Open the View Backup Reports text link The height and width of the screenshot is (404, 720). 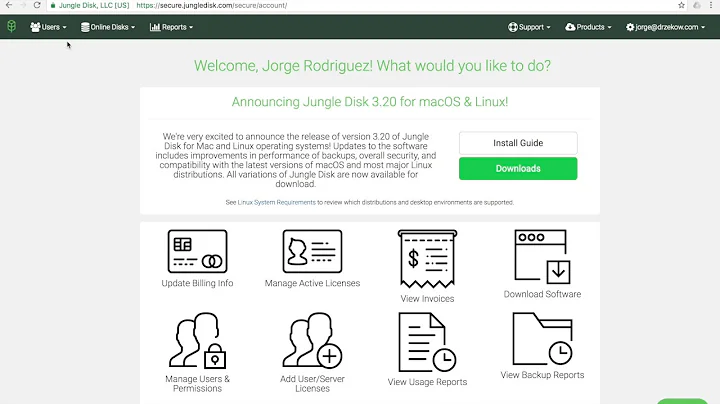542,375
